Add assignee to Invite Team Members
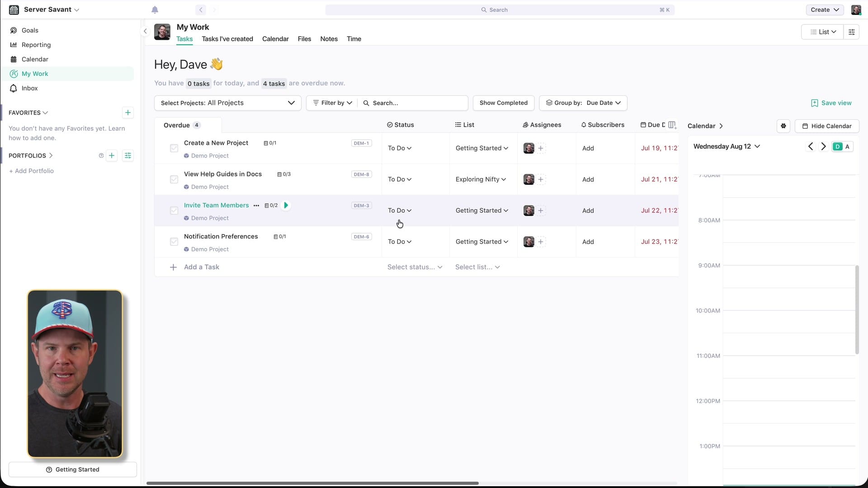This screenshot has width=868, height=488. [x=541, y=211]
